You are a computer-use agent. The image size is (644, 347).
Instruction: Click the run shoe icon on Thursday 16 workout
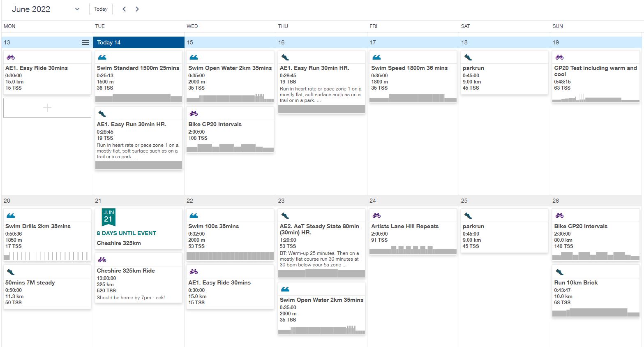(285, 57)
